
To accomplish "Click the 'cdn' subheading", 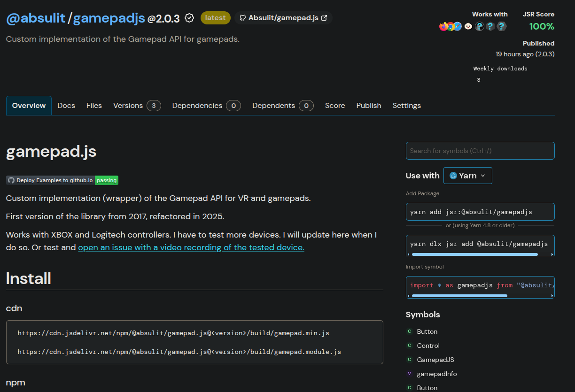I will pyautogui.click(x=14, y=308).
